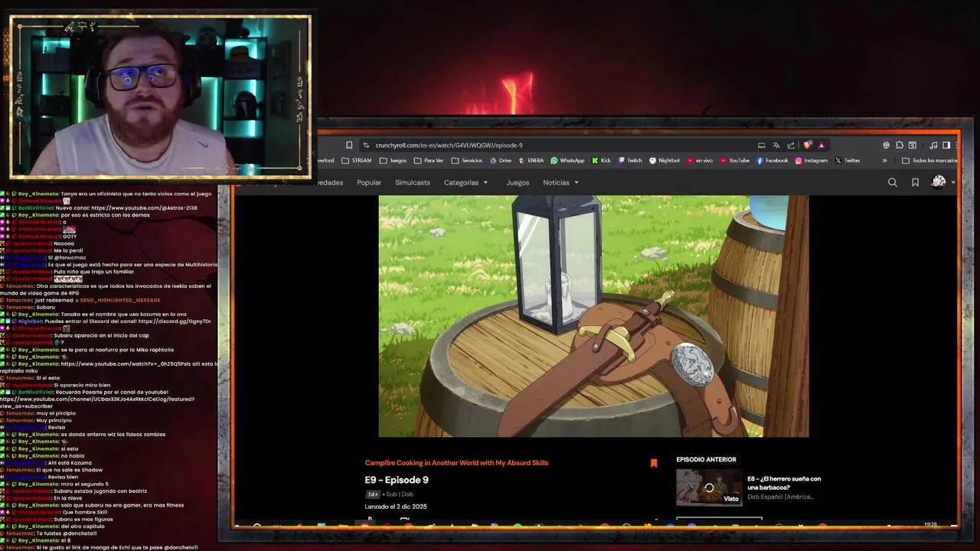
Task: Go to Popular in Crunchyroll navigation
Action: click(x=369, y=183)
